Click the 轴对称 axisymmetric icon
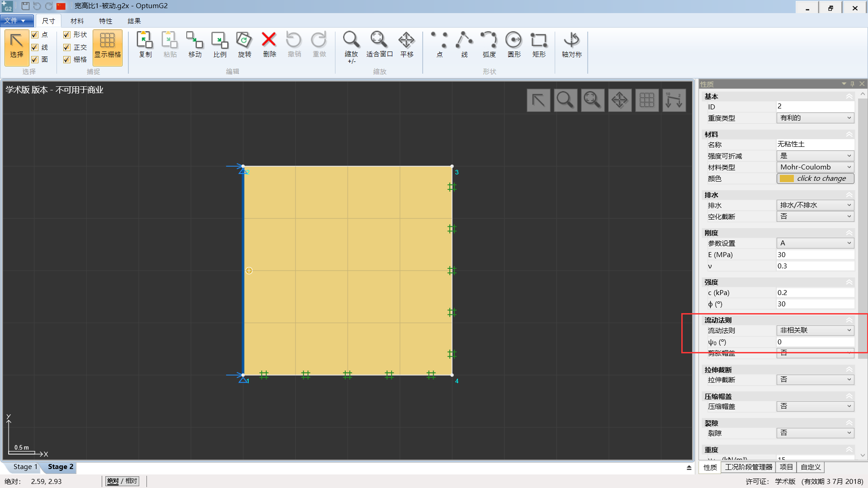868x488 pixels. point(572,45)
